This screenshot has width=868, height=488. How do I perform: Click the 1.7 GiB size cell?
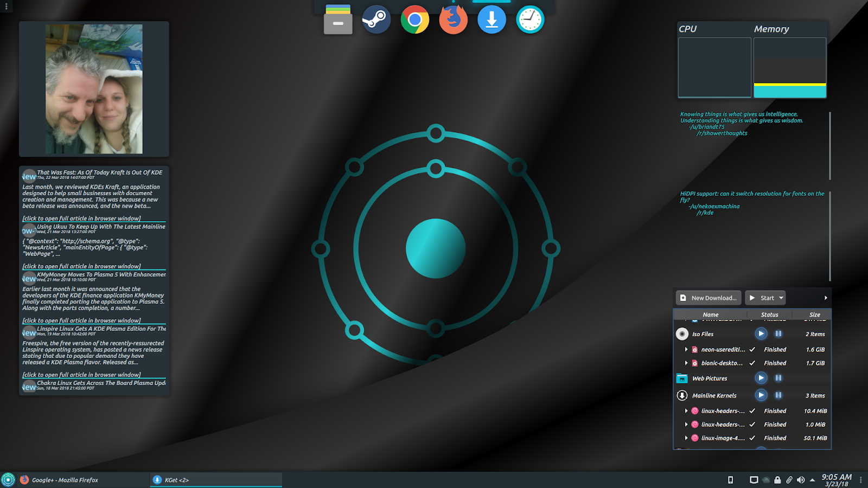[815, 363]
